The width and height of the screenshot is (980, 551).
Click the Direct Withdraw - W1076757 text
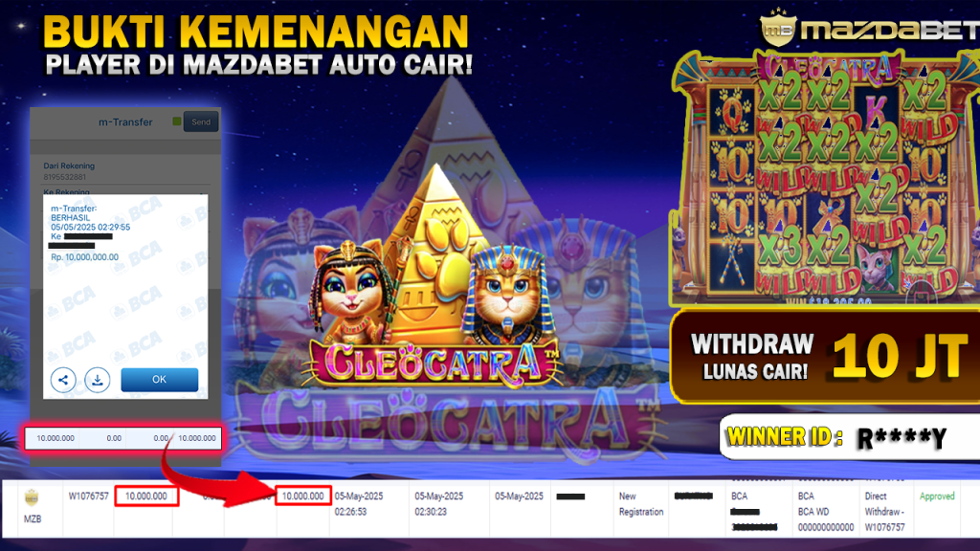click(884, 512)
